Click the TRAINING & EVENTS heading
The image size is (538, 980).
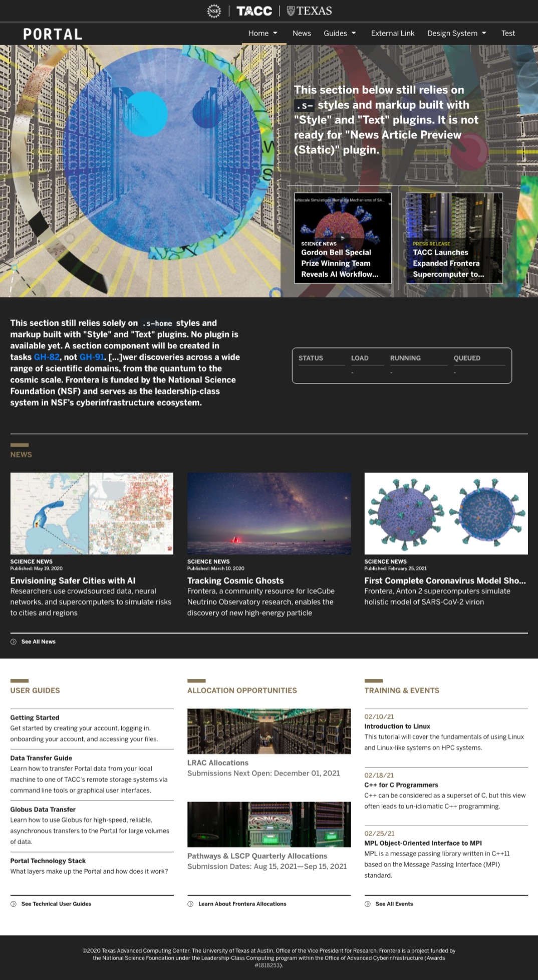pos(402,690)
